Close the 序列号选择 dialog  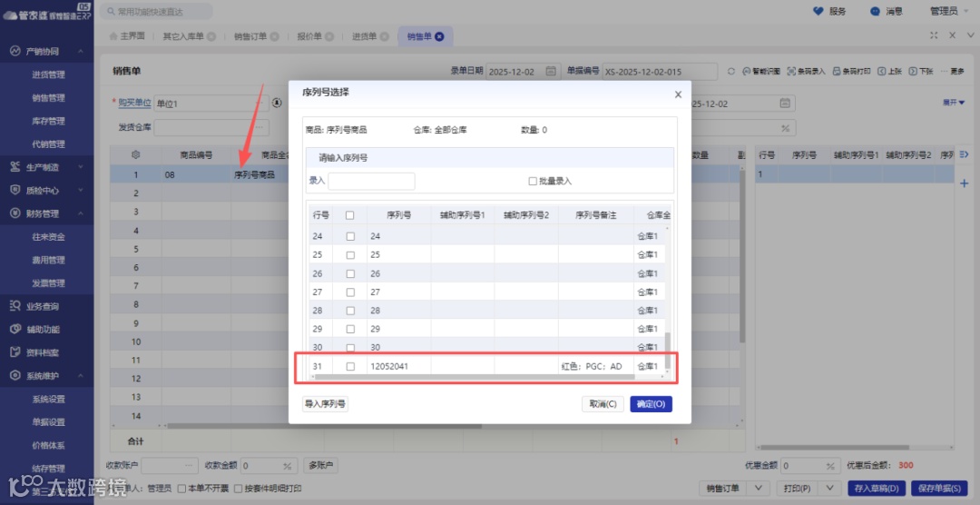[x=678, y=94]
